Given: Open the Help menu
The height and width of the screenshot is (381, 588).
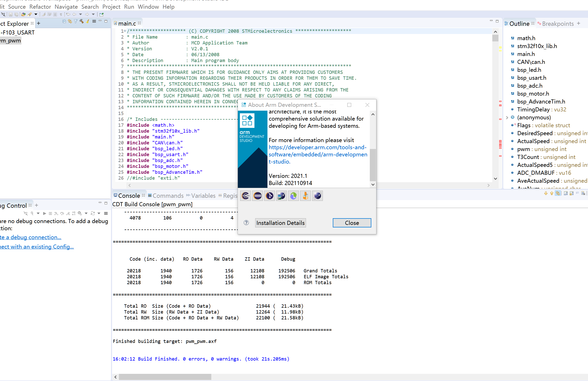Looking at the screenshot, I should pyautogui.click(x=168, y=7).
